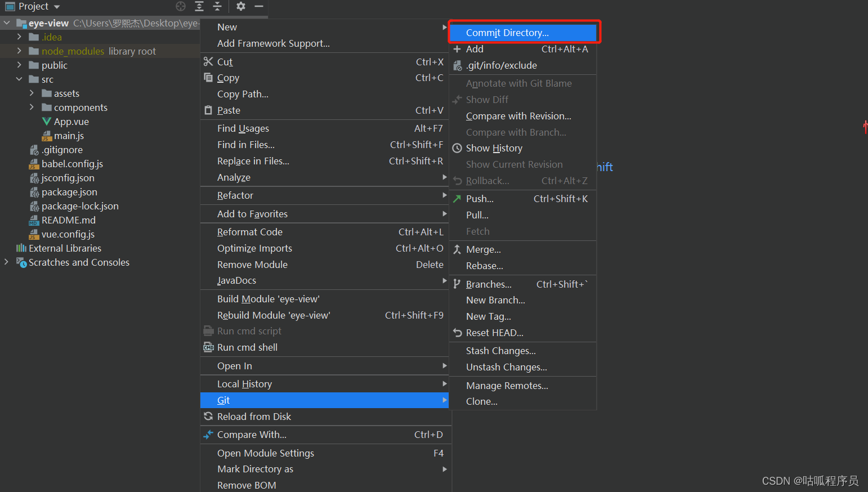Select babel.config.js in project tree
The height and width of the screenshot is (492, 868).
[72, 164]
